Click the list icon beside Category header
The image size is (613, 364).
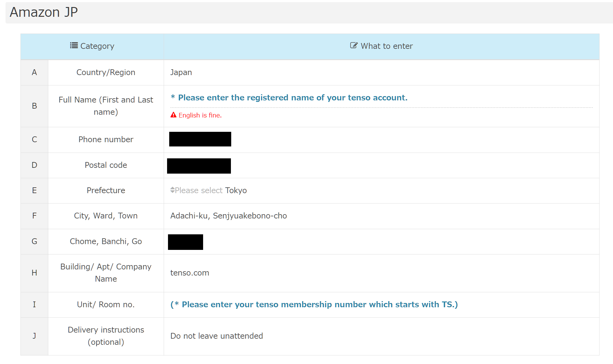point(74,45)
